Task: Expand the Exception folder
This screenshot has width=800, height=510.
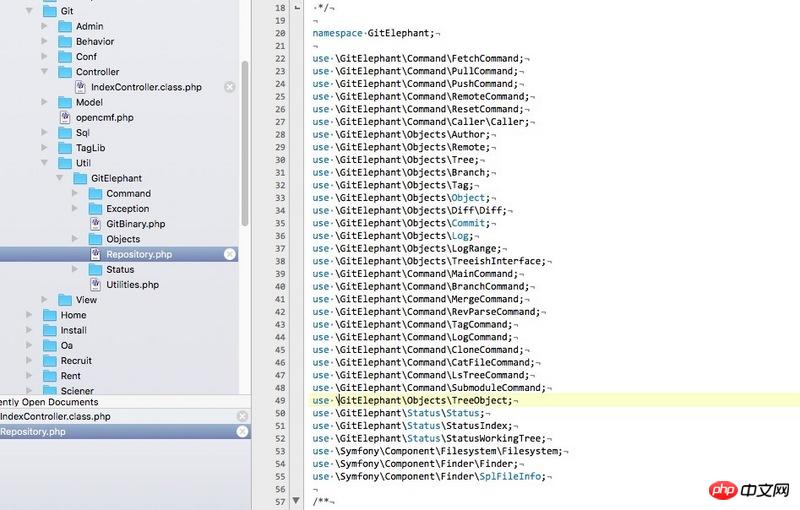Action: pyautogui.click(x=75, y=209)
